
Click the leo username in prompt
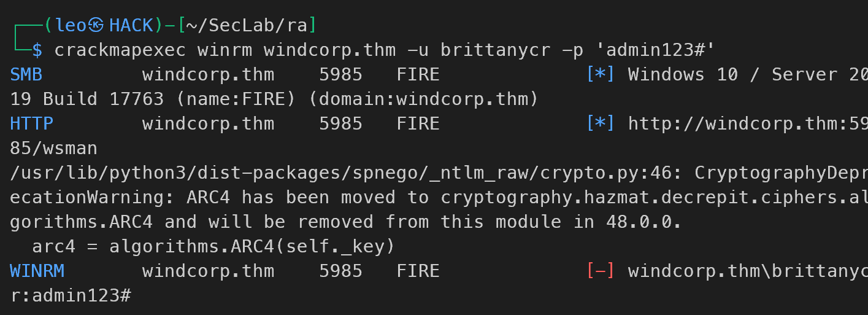click(x=71, y=25)
